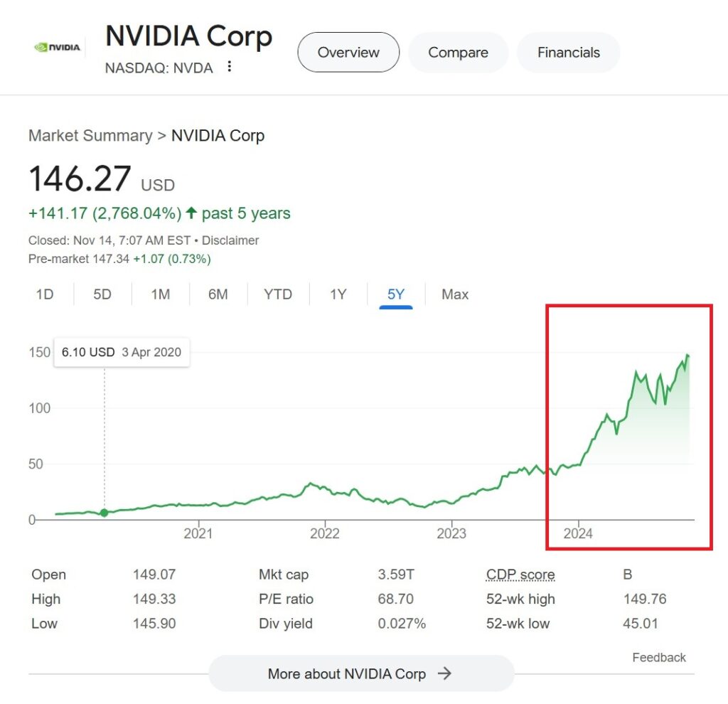
Task: Open the Disclaimer link
Action: 230,240
